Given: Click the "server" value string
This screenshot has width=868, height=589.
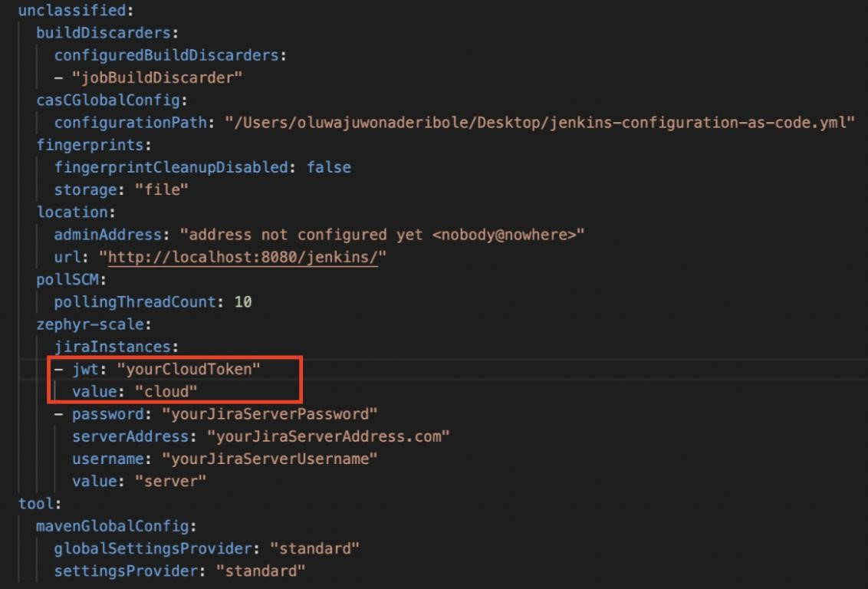Looking at the screenshot, I should [x=170, y=481].
